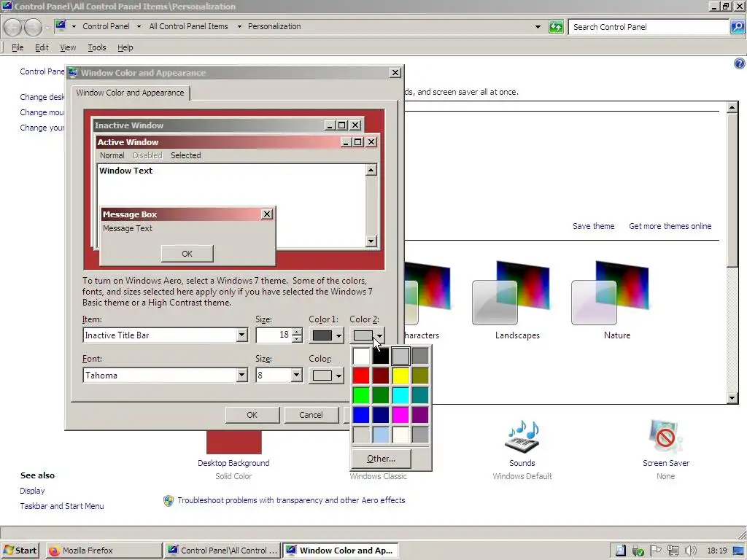Image resolution: width=747 pixels, height=560 pixels.
Task: Click the forward navigation arrow button
Action: click(x=33, y=27)
